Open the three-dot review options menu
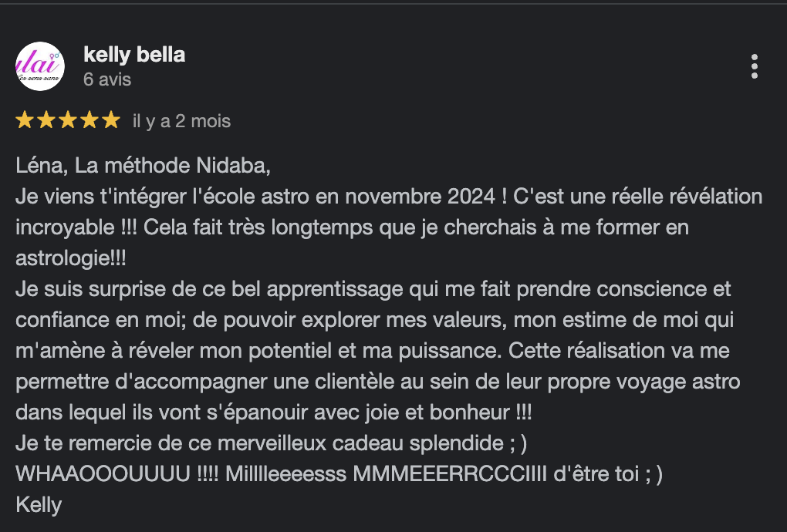Viewport: 787px width, 532px height. coord(754,67)
